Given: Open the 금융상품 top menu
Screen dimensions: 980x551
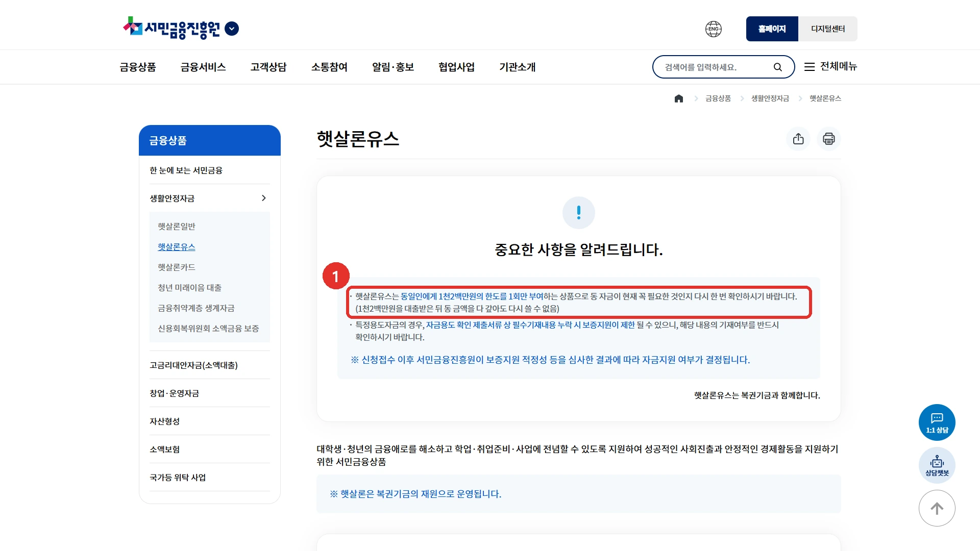Looking at the screenshot, I should pyautogui.click(x=138, y=67).
